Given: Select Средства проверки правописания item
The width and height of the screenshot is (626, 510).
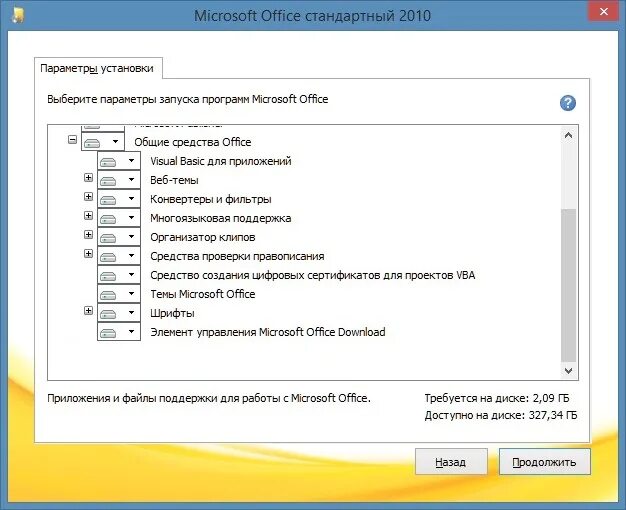Looking at the screenshot, I should [237, 256].
